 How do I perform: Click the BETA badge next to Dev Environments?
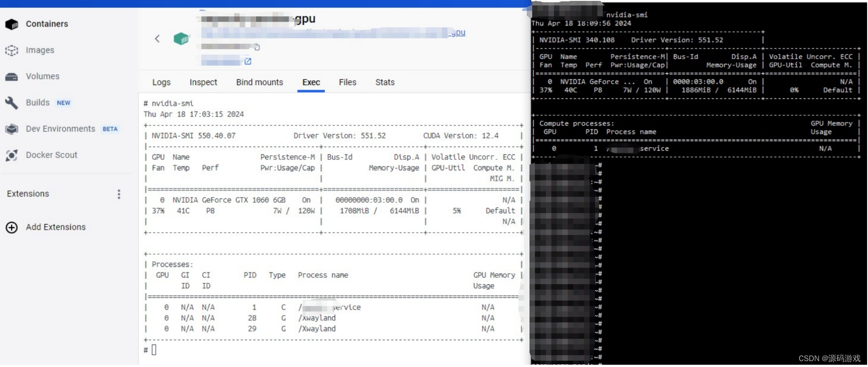(110, 129)
